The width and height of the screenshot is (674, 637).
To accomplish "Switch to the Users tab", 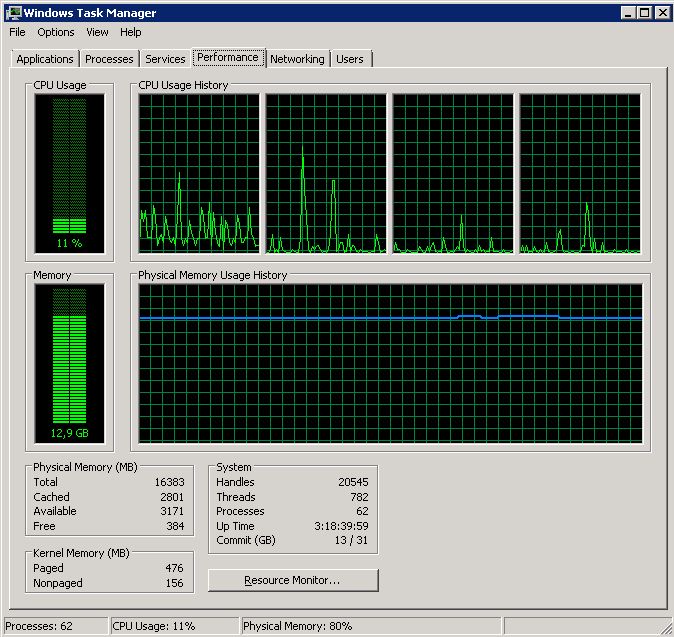I will (350, 59).
